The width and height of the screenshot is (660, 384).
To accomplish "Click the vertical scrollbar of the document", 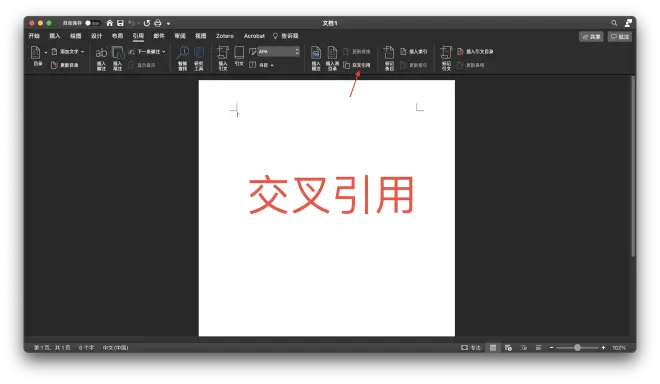I will click(x=633, y=167).
